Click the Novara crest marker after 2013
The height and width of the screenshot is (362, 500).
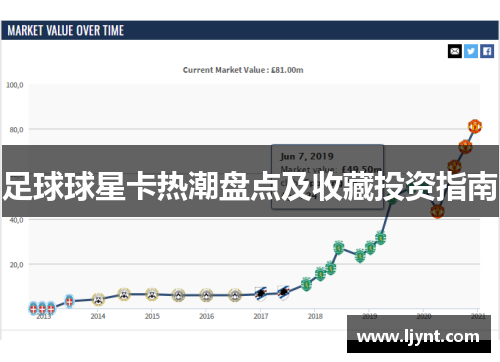tap(69, 301)
